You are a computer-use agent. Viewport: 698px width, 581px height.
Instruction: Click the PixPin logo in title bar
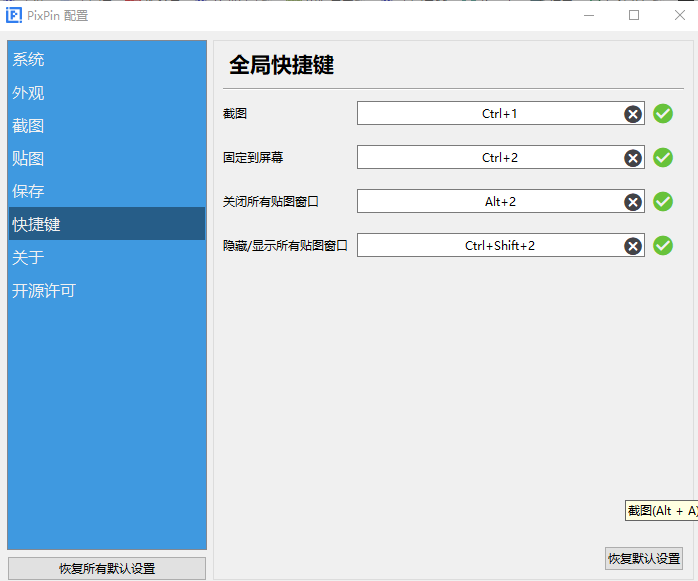pyautogui.click(x=13, y=15)
